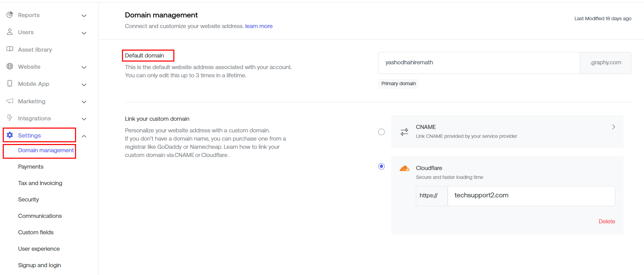Click the Asset library book icon

click(10, 49)
